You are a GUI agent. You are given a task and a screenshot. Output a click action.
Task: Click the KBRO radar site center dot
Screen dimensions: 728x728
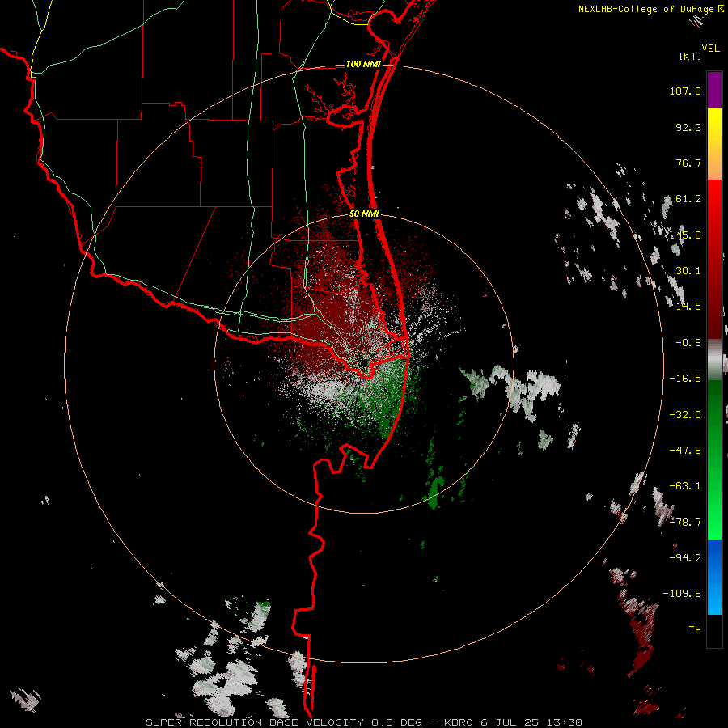pyautogui.click(x=364, y=362)
